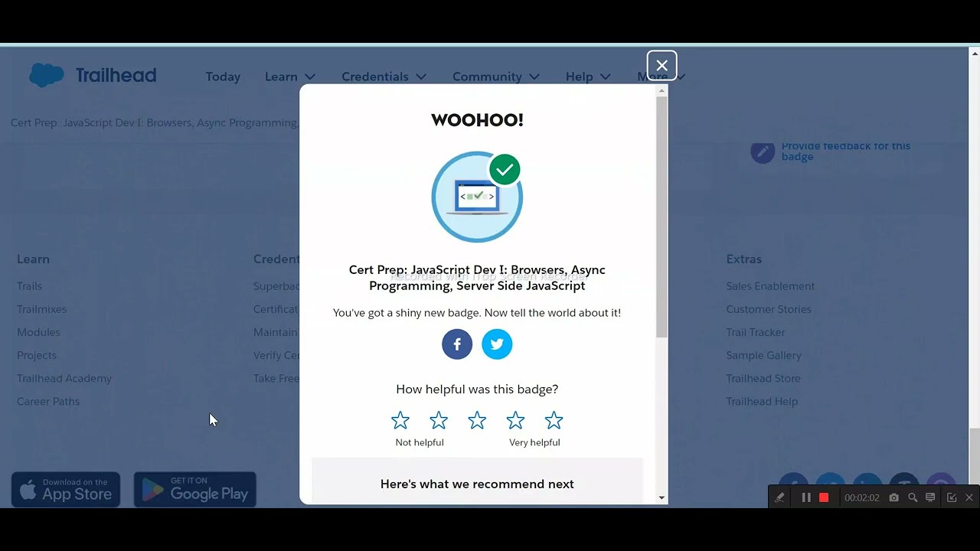The image size is (980, 551).
Task: Rate the badge four stars
Action: pyautogui.click(x=515, y=420)
